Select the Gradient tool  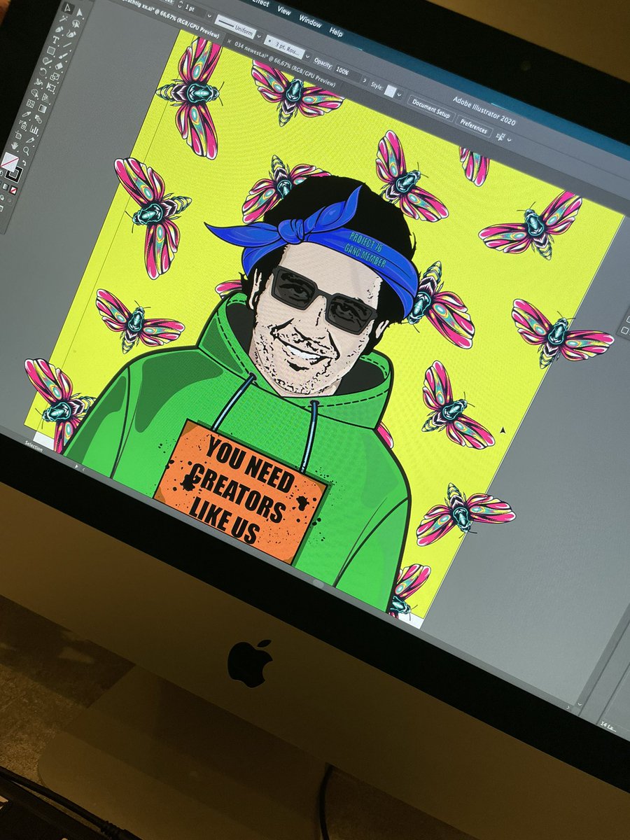[x=42, y=108]
